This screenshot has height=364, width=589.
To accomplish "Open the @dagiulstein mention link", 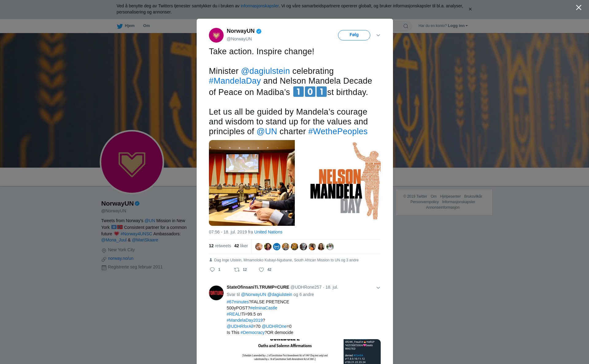I will click(265, 71).
